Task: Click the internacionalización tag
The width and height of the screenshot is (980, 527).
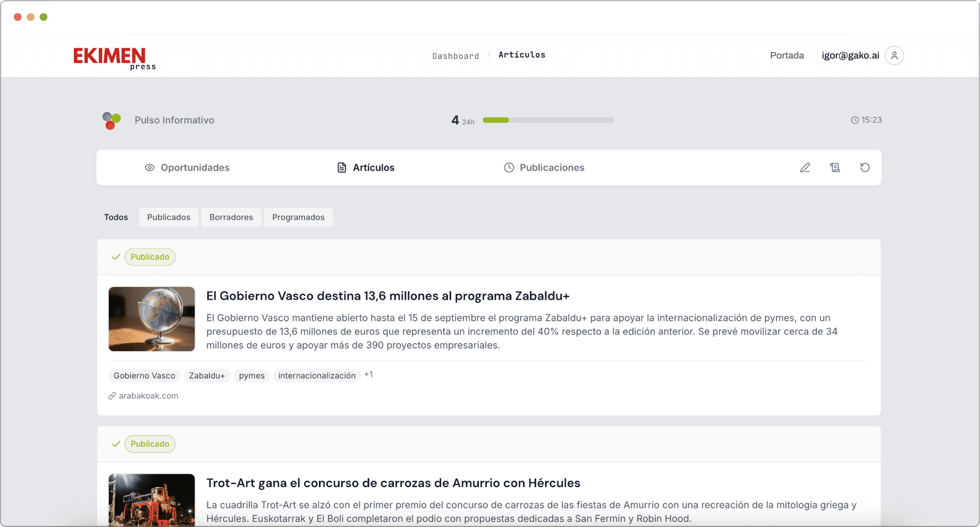Action: pos(317,376)
